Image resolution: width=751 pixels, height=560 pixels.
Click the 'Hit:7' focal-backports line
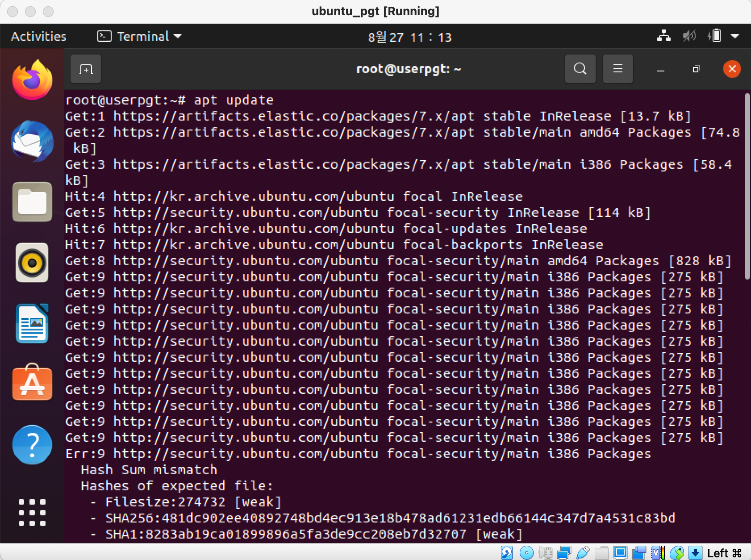[x=334, y=245]
